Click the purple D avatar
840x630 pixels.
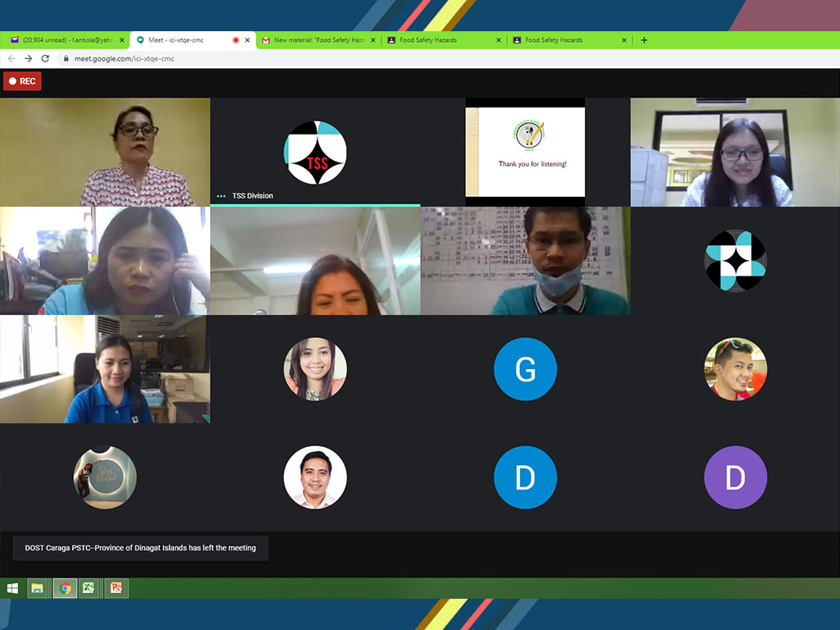pyautogui.click(x=735, y=477)
